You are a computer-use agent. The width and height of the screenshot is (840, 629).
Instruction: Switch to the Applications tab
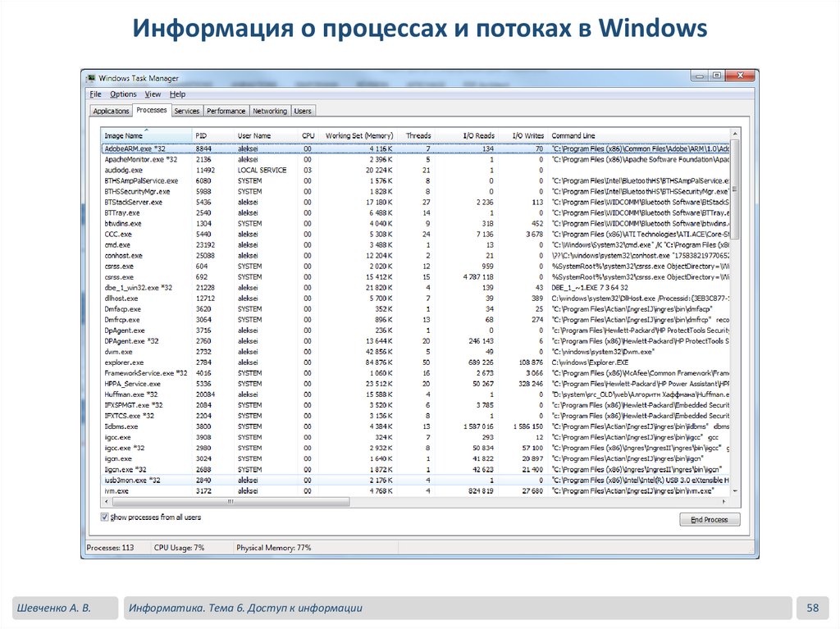tap(111, 111)
